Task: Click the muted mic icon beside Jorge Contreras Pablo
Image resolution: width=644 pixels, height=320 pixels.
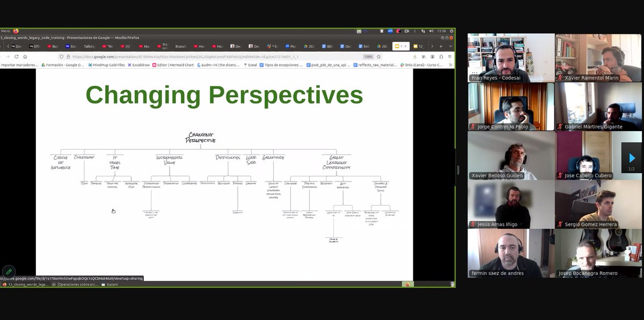Action: 473,127
